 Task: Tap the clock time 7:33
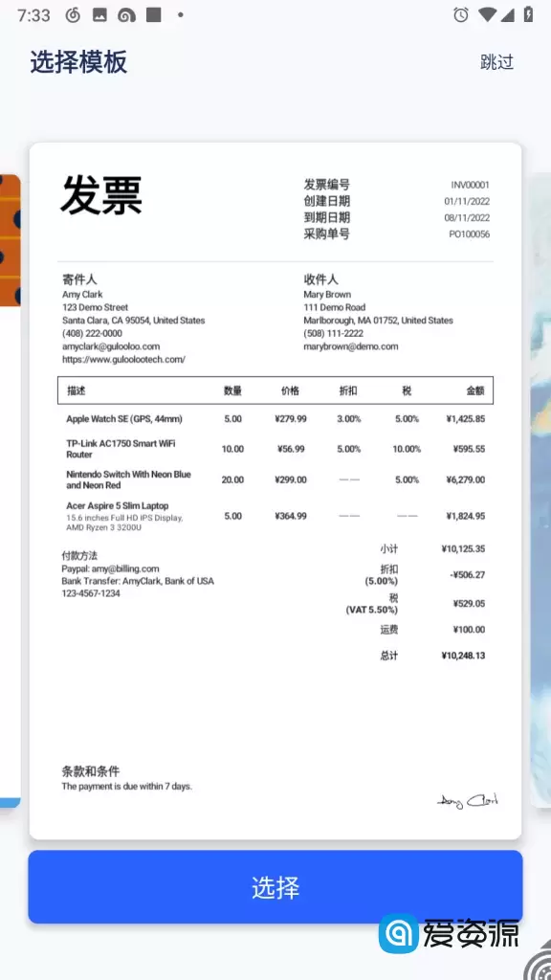[x=33, y=15]
